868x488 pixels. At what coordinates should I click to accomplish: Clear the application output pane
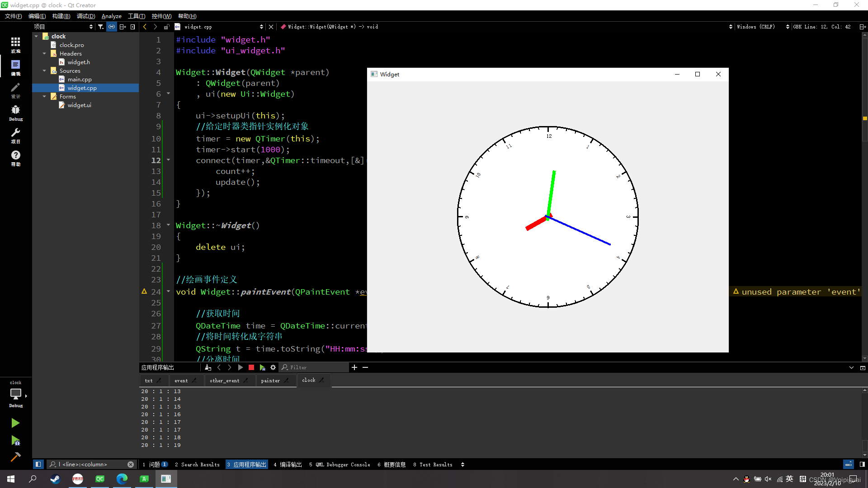[208, 367]
